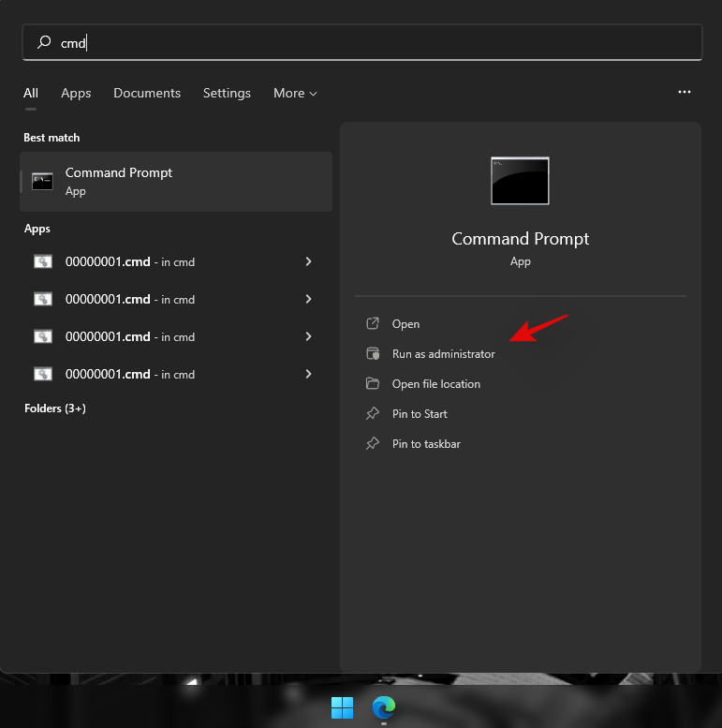Expand the first 00000001.cmd result's chevron
Screen dimensions: 722x728
tap(308, 262)
